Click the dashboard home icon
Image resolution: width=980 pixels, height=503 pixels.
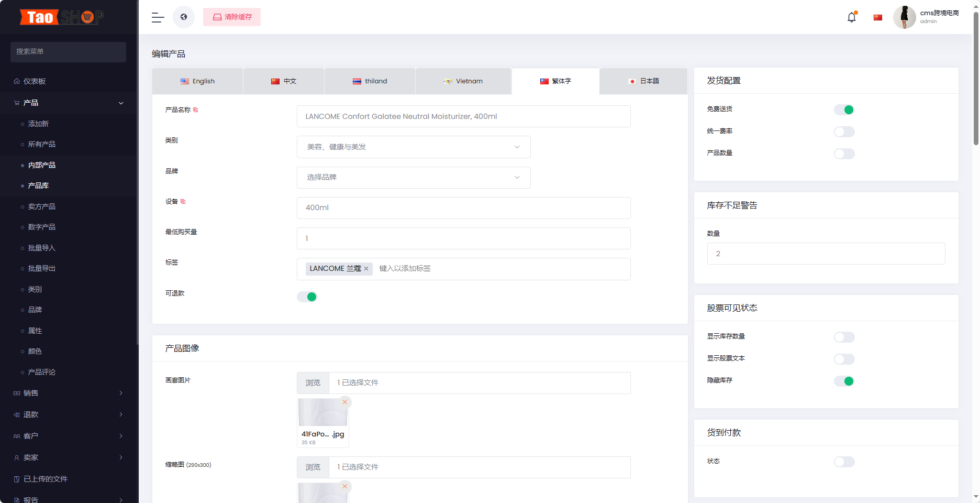[x=17, y=81]
